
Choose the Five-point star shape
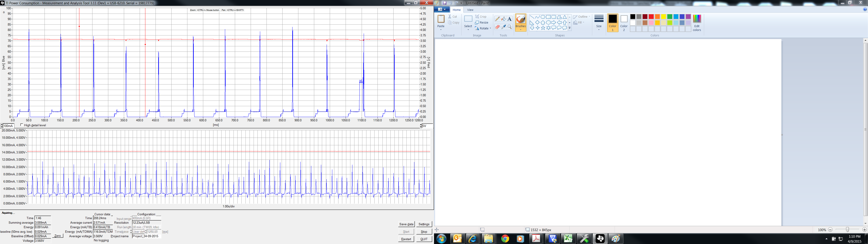(543, 28)
